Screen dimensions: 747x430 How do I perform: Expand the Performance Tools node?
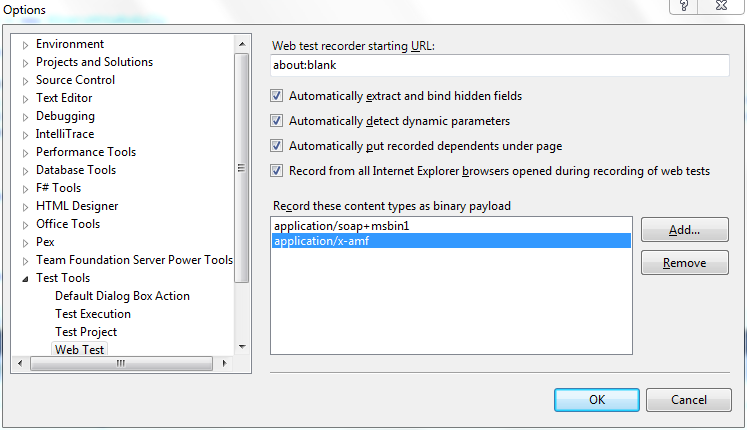point(25,153)
